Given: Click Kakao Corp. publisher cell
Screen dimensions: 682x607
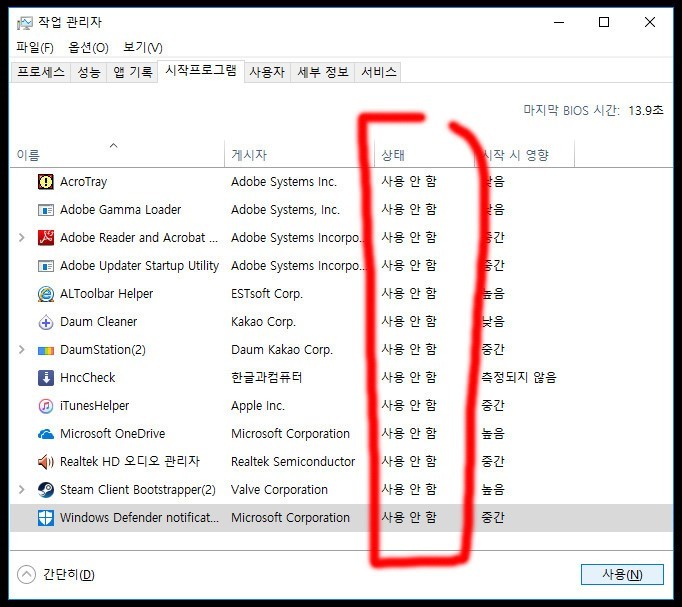Looking at the screenshot, I should pos(263,322).
